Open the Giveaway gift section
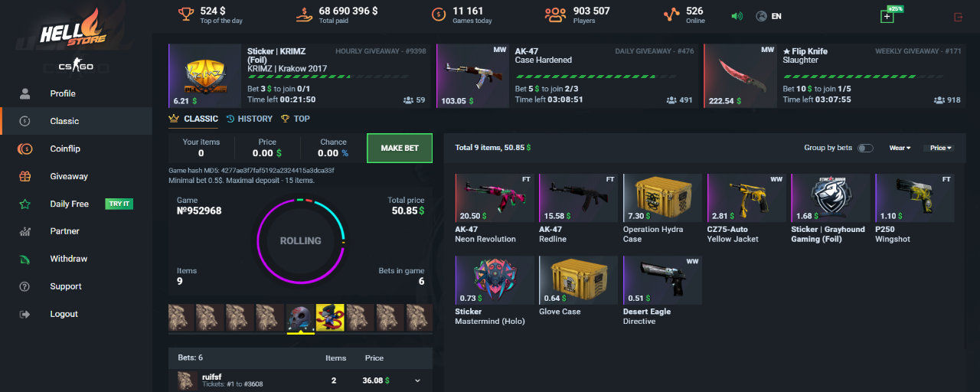This screenshot has height=392, width=980. (69, 176)
